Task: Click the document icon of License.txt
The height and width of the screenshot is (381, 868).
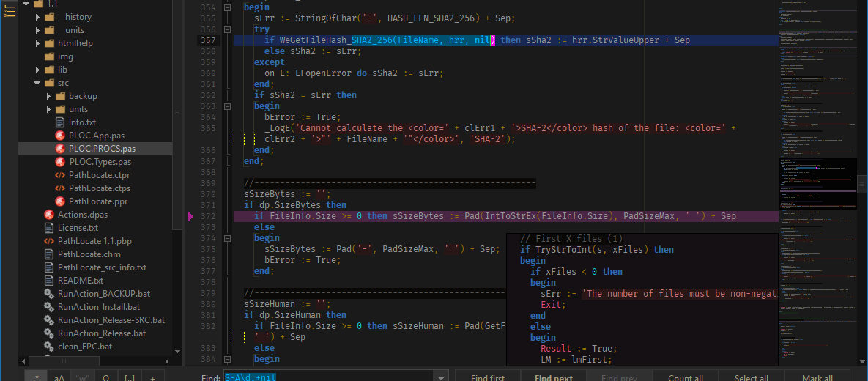Action: pyautogui.click(x=49, y=228)
